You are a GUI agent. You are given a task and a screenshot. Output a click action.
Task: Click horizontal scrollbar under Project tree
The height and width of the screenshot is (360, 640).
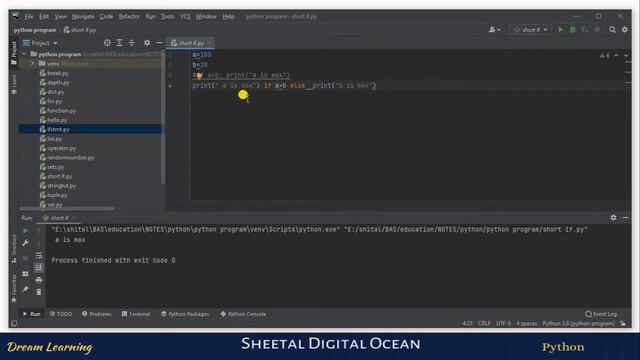pyautogui.click(x=67, y=209)
